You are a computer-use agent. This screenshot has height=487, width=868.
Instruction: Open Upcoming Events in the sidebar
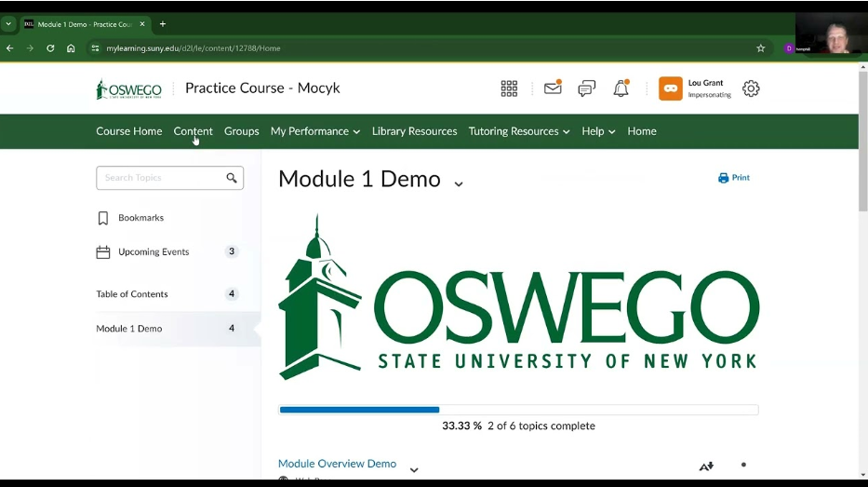tap(154, 252)
